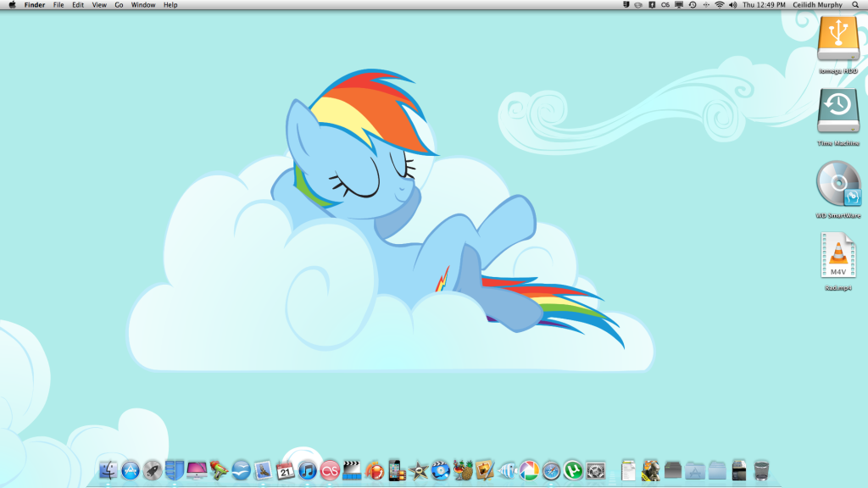Open the Help menu
Image resolution: width=868 pixels, height=488 pixels.
coord(170,4)
